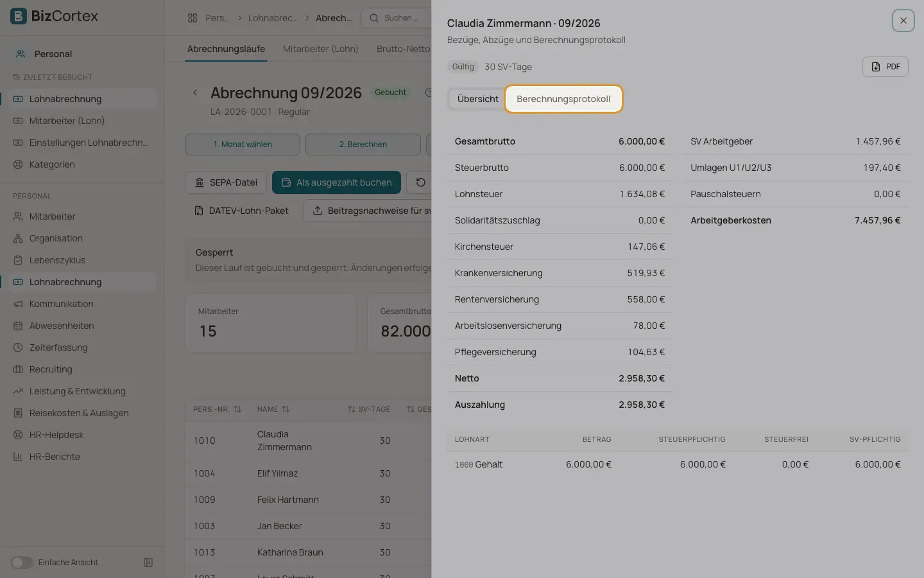Click the HR-Berichte chart icon

coord(18,457)
